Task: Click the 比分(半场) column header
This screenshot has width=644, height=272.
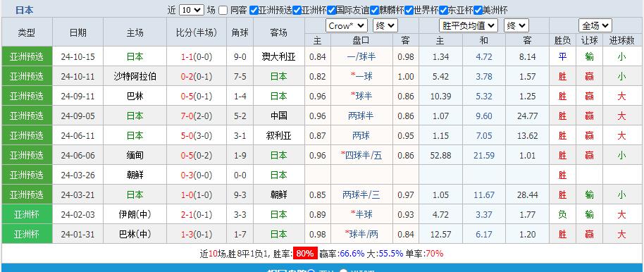Action: click(197, 32)
